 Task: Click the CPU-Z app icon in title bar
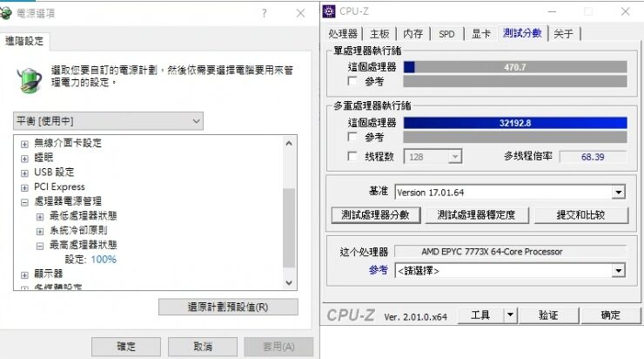click(329, 11)
